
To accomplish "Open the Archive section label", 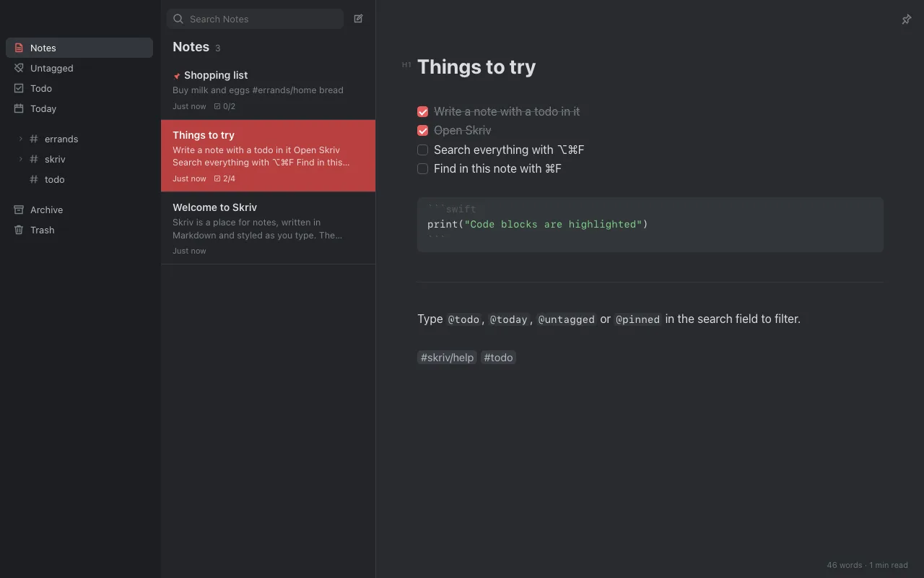I will click(46, 210).
